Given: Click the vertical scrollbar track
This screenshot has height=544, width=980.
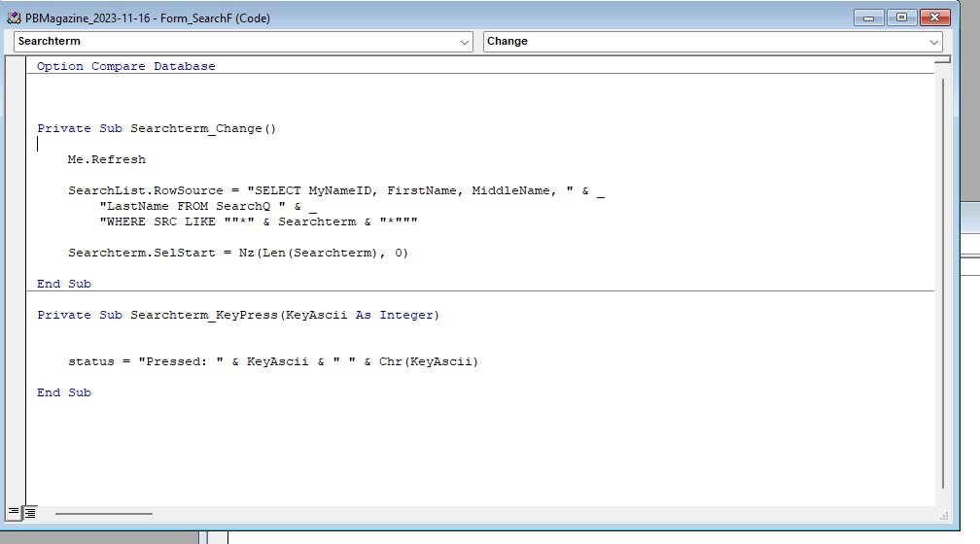Looking at the screenshot, I should coord(942,291).
